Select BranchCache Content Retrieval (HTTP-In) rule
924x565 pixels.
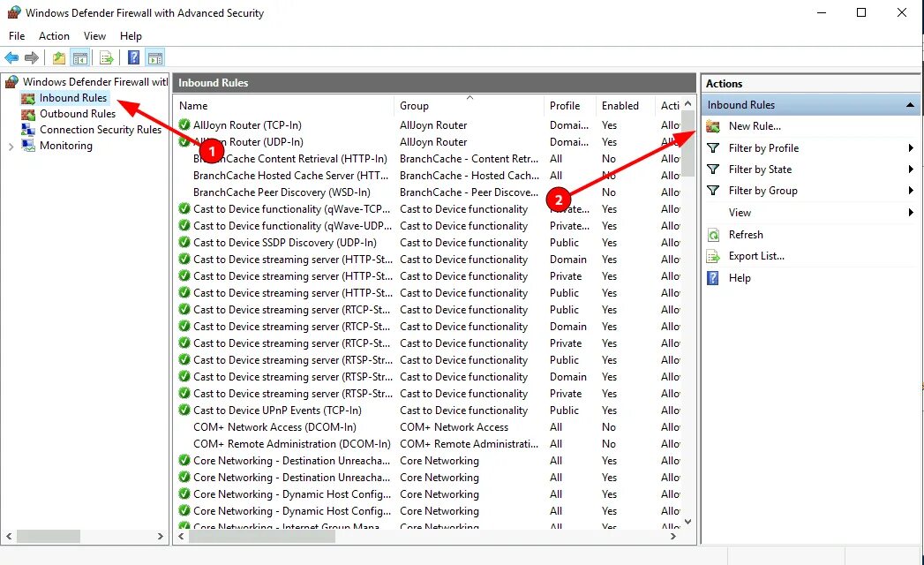pyautogui.click(x=290, y=159)
